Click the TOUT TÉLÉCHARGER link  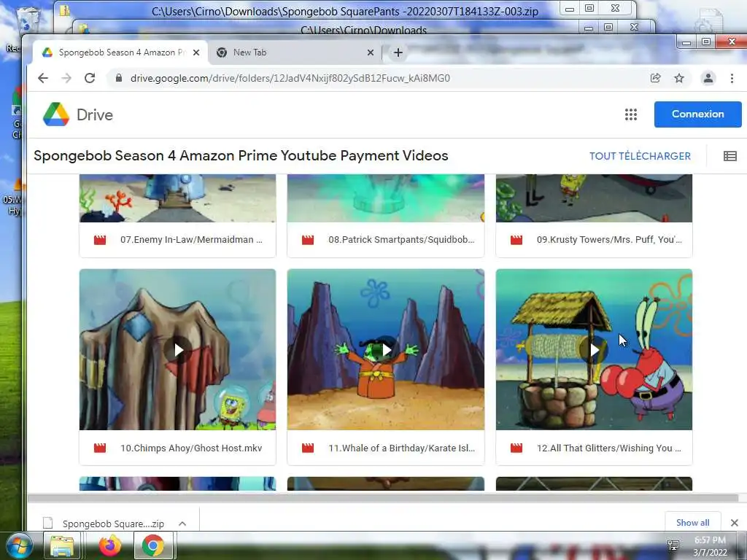pyautogui.click(x=640, y=156)
